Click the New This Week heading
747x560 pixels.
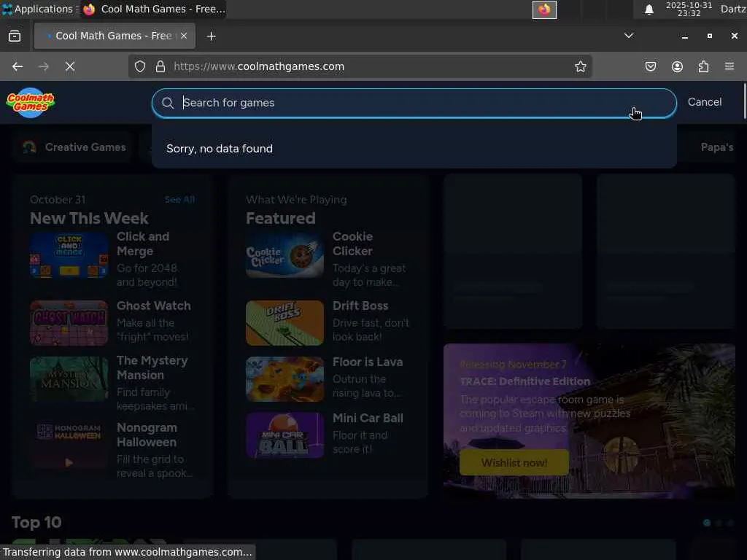point(89,218)
